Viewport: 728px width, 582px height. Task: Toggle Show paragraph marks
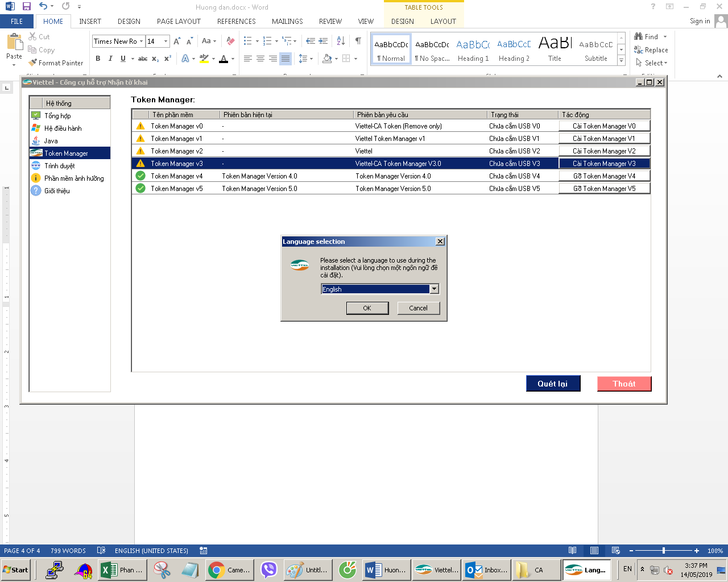click(358, 41)
